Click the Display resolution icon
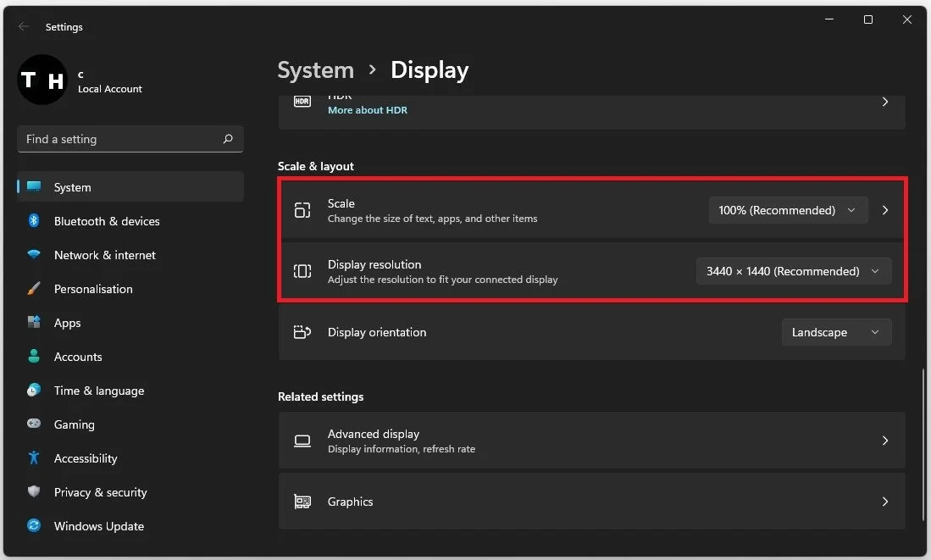 click(x=302, y=271)
